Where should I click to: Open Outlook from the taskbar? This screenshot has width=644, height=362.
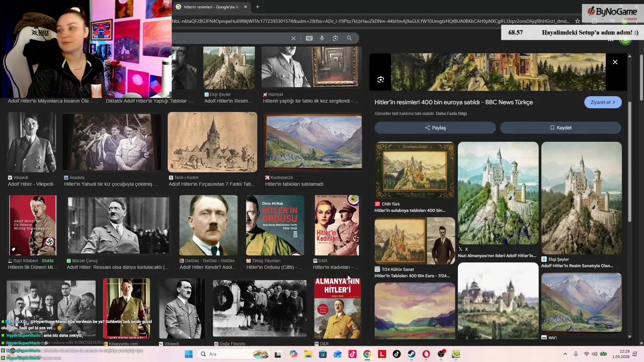coord(338,354)
